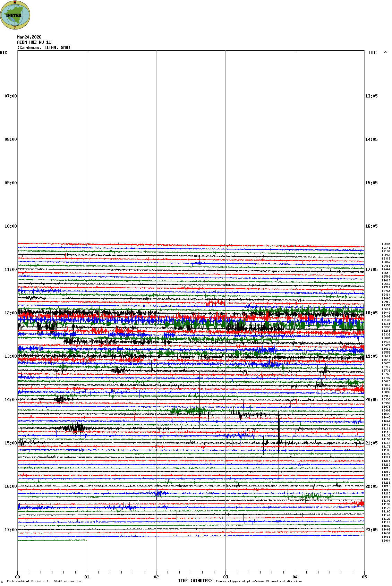Screen dimensions: 392x586
Task: Click the 17:00 local time marker
Action: coord(10,530)
